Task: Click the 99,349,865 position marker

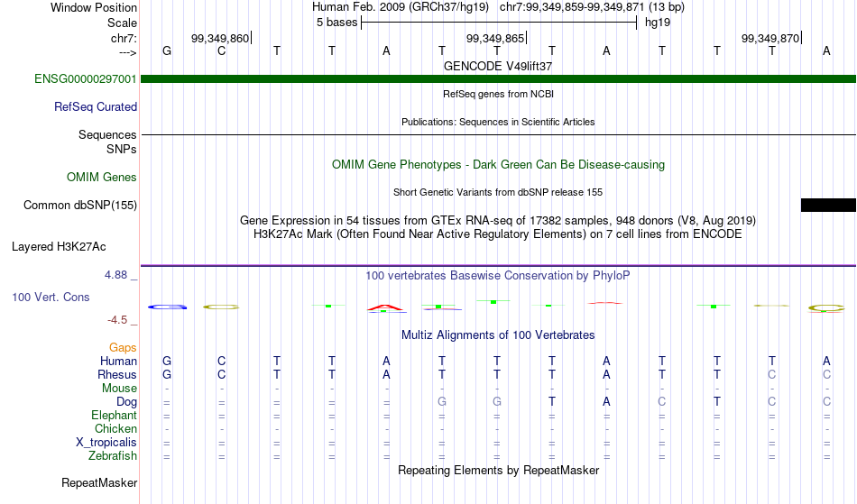Action: click(495, 38)
